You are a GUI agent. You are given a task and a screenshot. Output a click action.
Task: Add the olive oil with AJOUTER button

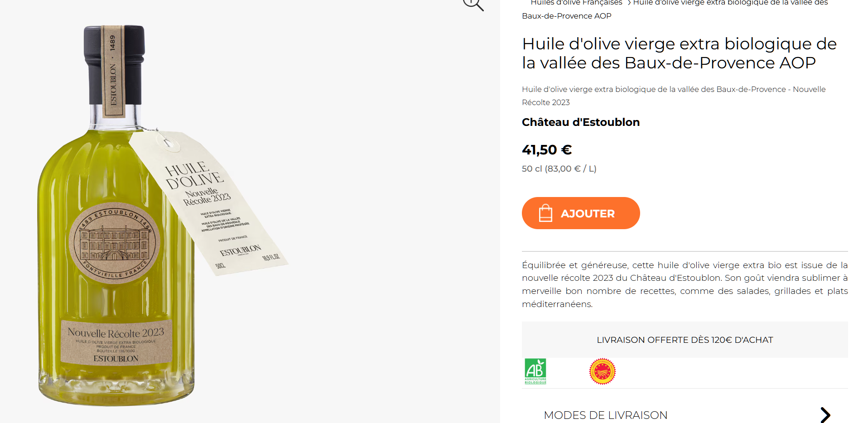[x=581, y=213]
